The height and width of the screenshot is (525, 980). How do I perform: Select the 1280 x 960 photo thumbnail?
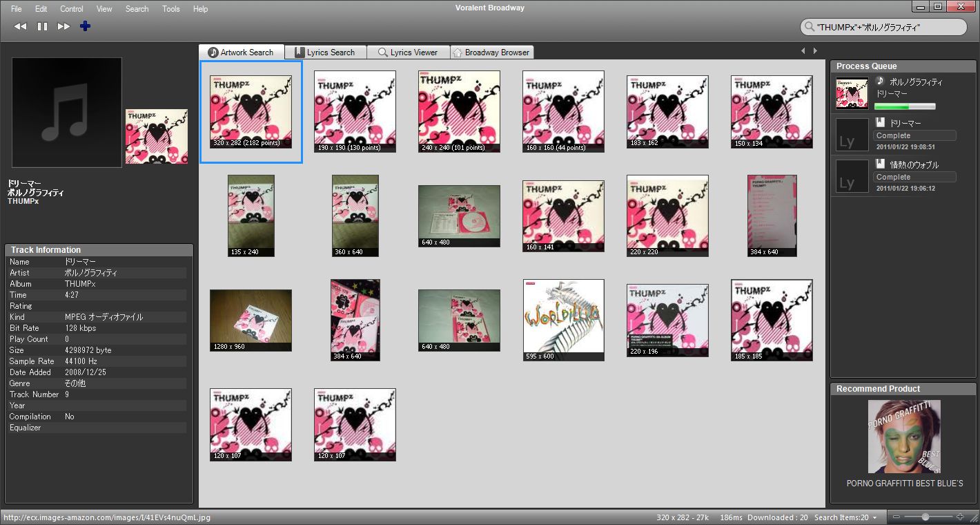(x=251, y=321)
